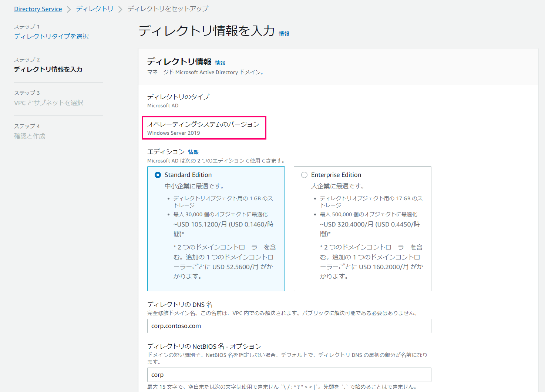Open the ディレクトリ breadcrumb link

coord(95,9)
